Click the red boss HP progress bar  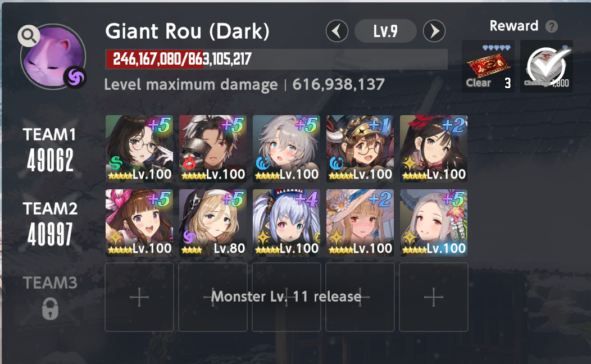[276, 59]
